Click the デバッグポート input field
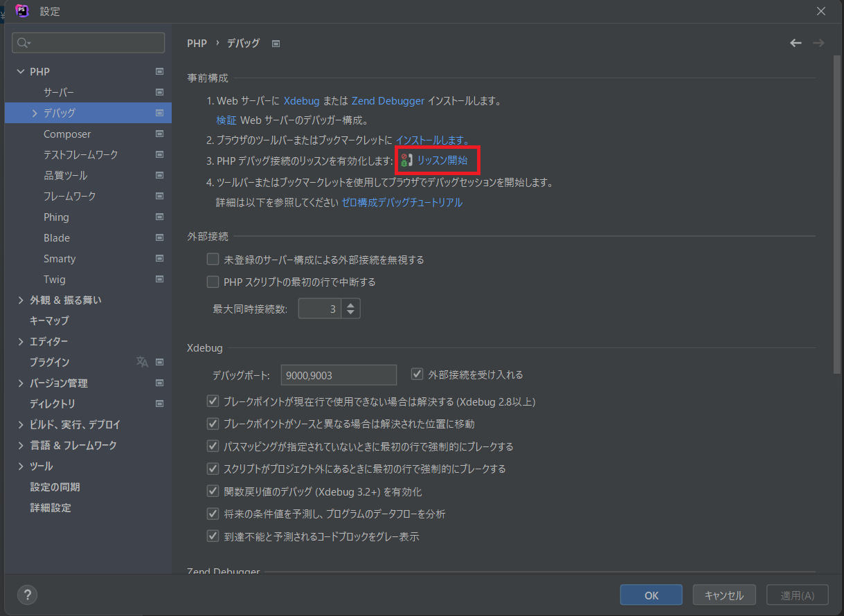Image resolution: width=844 pixels, height=616 pixels. pos(339,374)
